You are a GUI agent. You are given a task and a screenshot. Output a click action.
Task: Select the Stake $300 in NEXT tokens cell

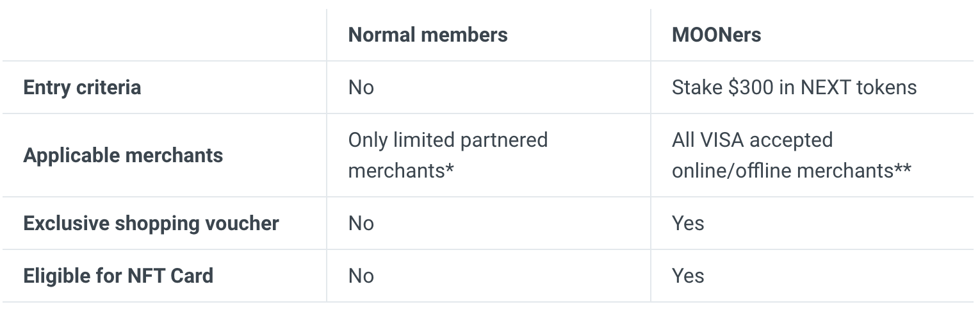pyautogui.click(x=794, y=87)
